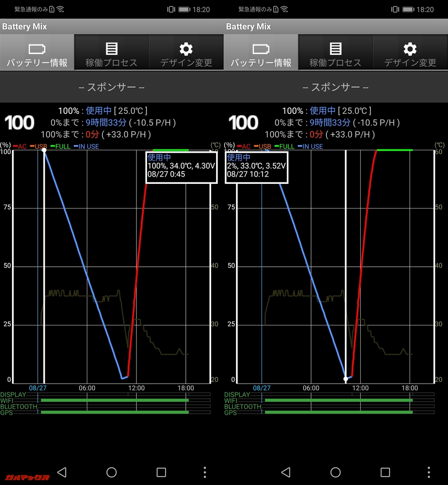The height and width of the screenshot is (485, 448).
Task: Tap the 08/27 10:12 tooltip box
Action: (x=256, y=167)
